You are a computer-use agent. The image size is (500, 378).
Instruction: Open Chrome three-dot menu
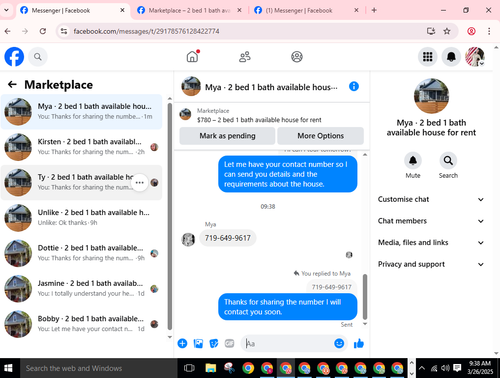489,31
